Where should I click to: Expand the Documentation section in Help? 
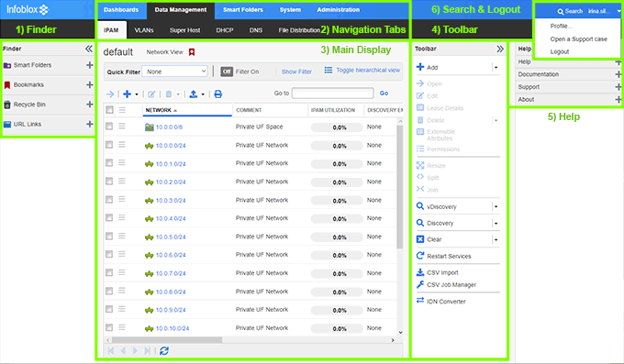tap(618, 74)
